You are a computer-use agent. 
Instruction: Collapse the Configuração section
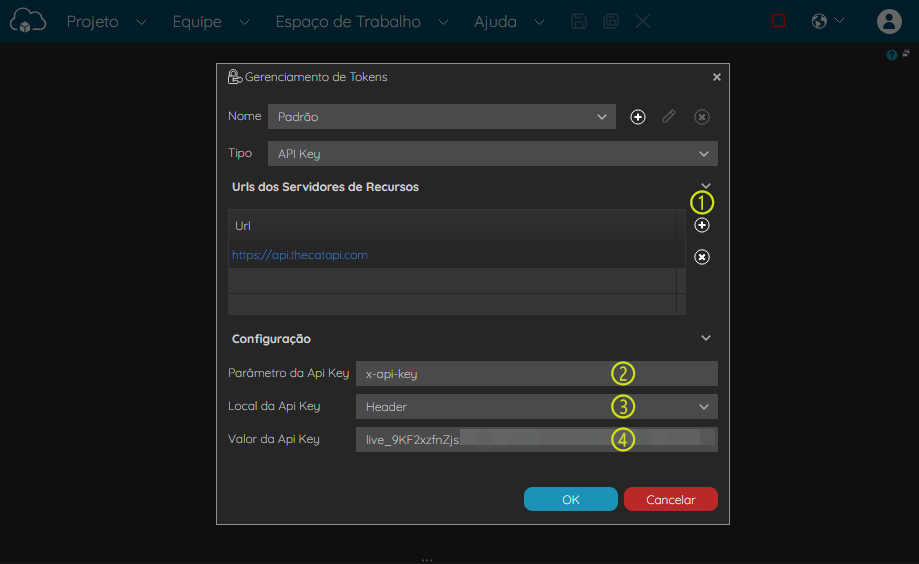[706, 338]
